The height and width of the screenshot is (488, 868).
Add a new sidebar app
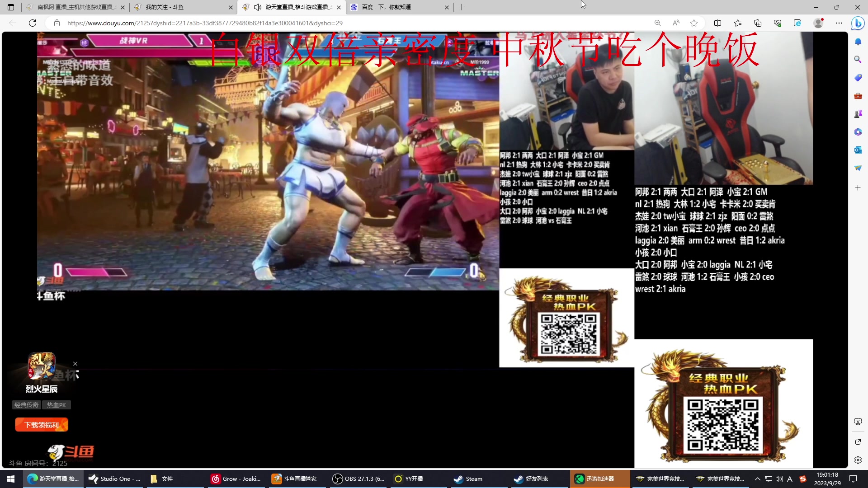[x=858, y=188]
